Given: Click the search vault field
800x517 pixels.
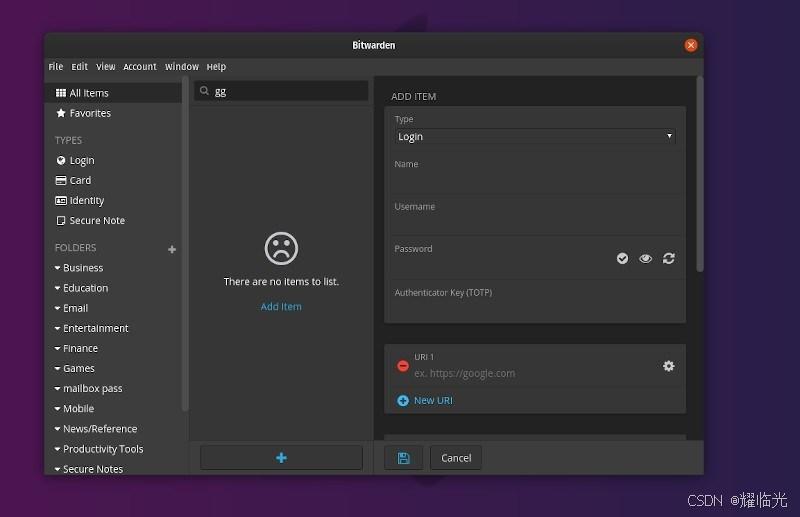Looking at the screenshot, I should 281,91.
